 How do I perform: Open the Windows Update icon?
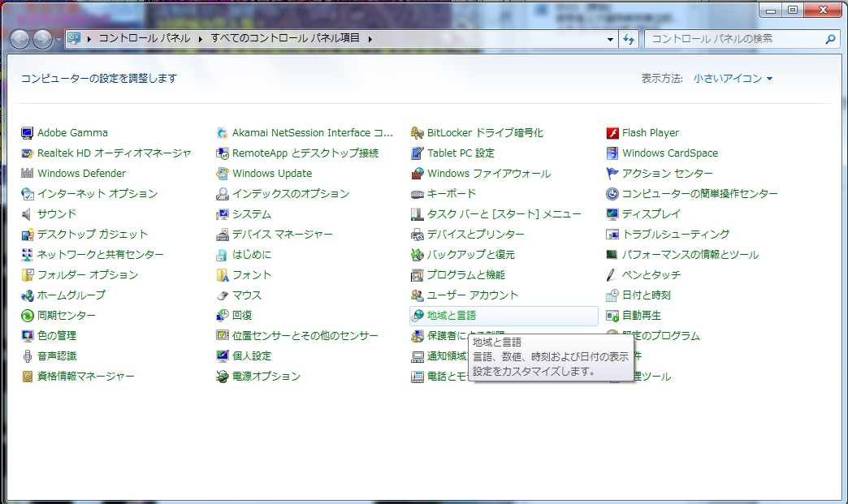pyautogui.click(x=223, y=174)
